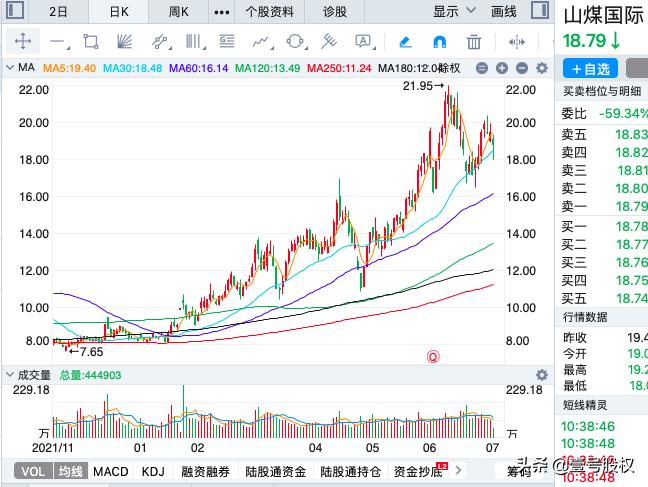Collapse the 成交量 volume panel
This screenshot has width=648, height=487.
[10, 375]
